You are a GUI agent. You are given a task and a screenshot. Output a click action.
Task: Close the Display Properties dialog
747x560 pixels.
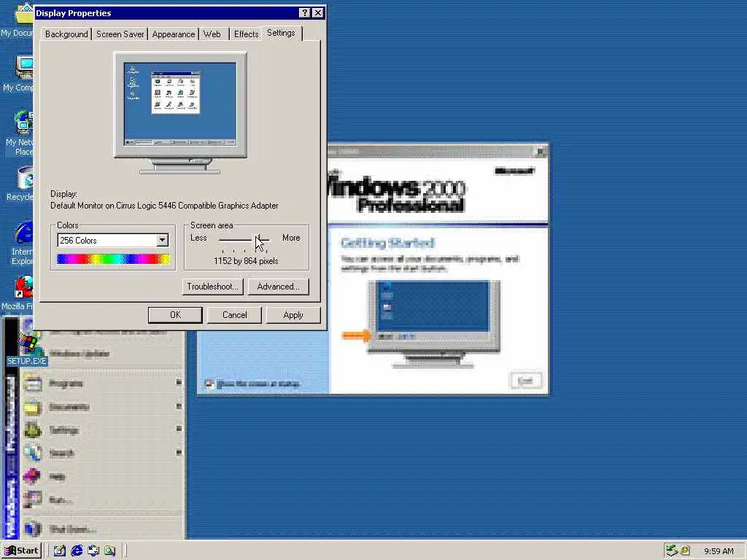pyautogui.click(x=318, y=13)
